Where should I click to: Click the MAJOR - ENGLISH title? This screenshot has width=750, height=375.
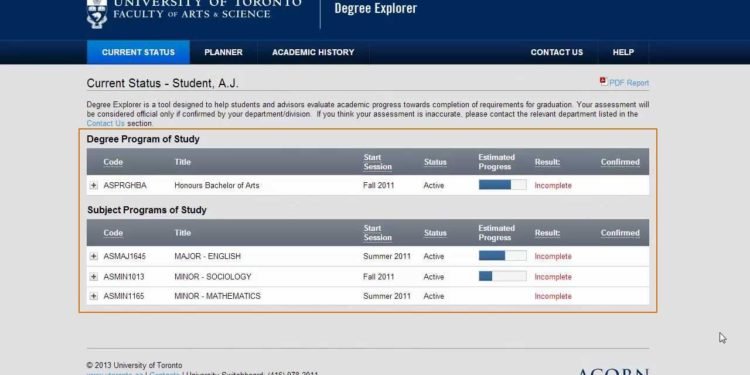point(208,256)
